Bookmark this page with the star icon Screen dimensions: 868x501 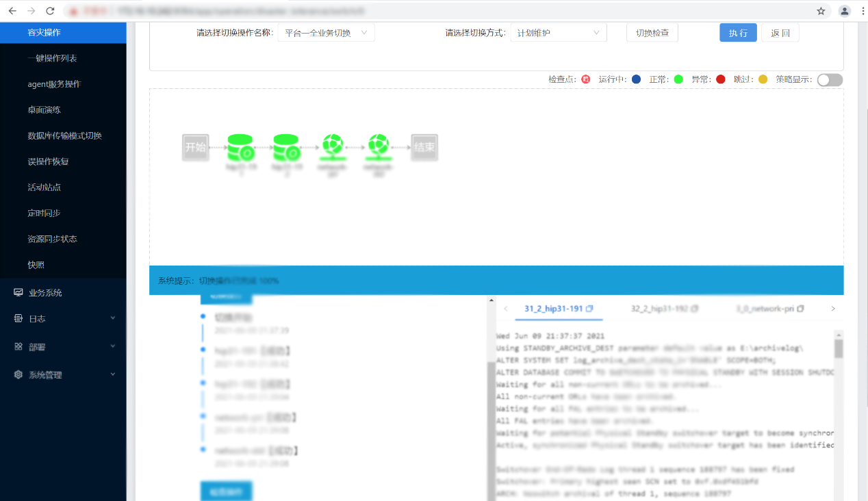click(x=821, y=11)
